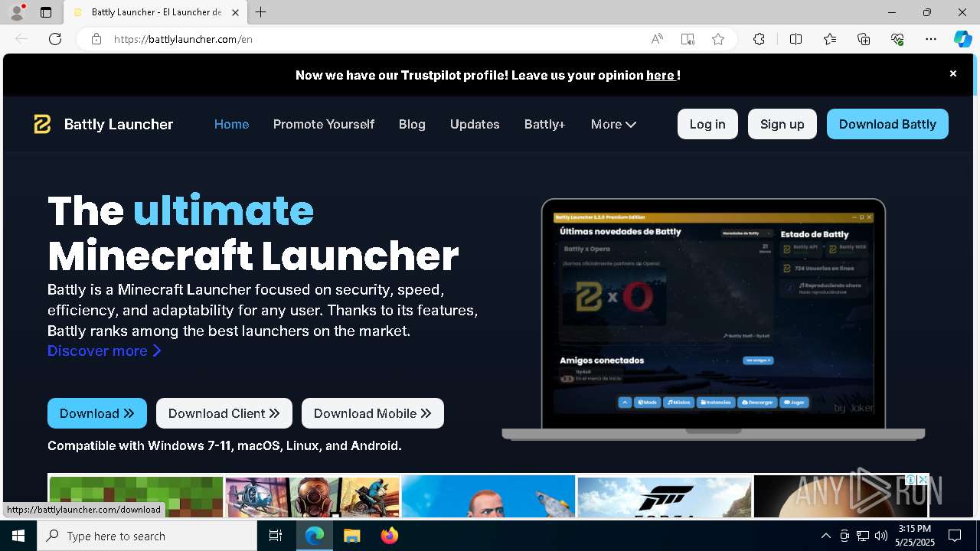Activate the Read aloud icon
Image resolution: width=980 pixels, height=551 pixels.
[657, 39]
